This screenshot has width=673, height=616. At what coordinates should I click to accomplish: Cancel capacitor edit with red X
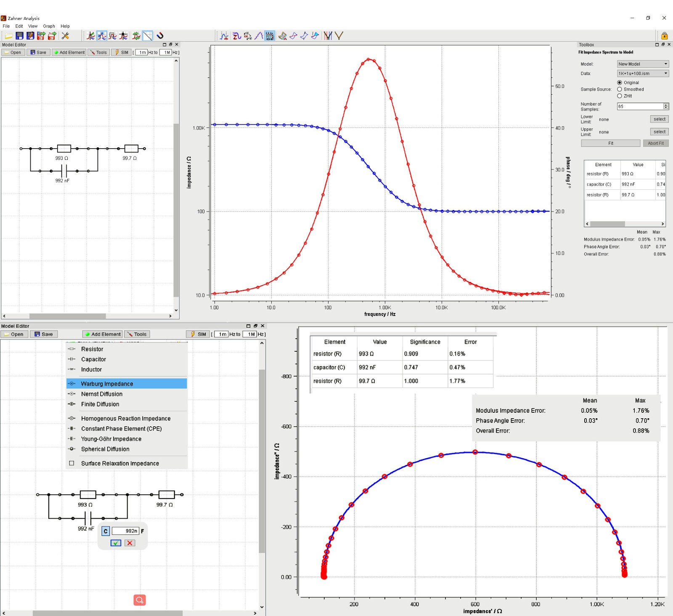(x=130, y=543)
